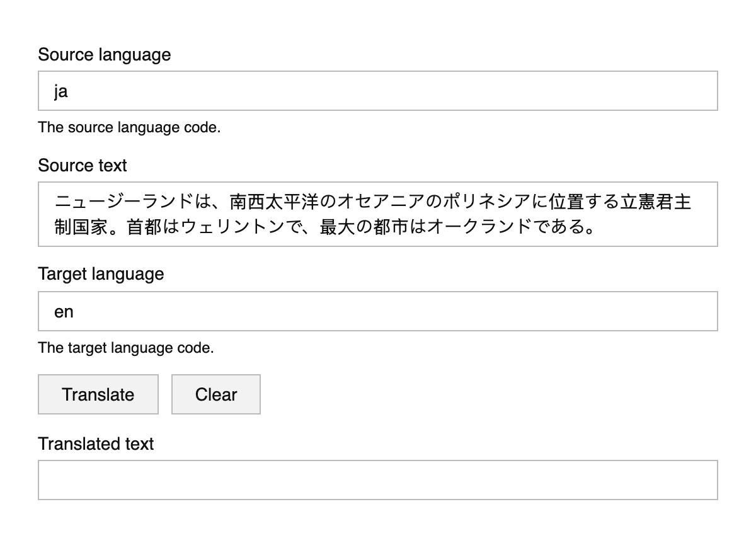756x543 pixels.
Task: Place cursor on "en" in Target language
Action: click(x=64, y=312)
